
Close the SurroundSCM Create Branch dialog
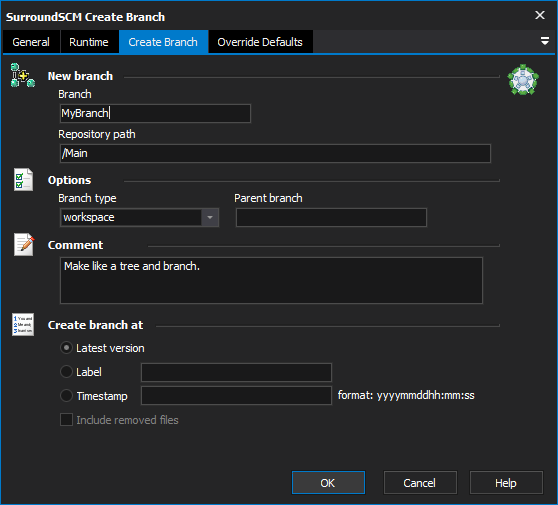[x=540, y=15]
